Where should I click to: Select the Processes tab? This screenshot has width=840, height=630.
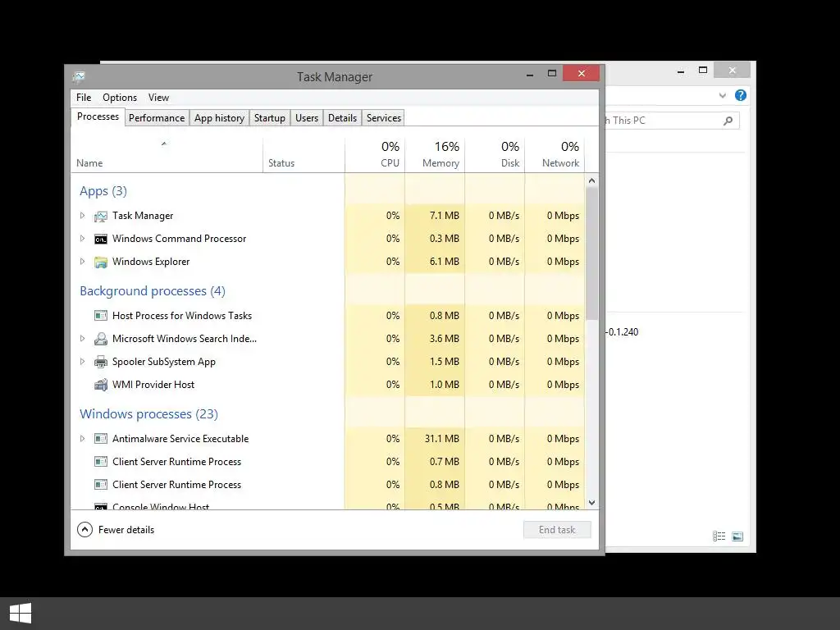point(98,116)
